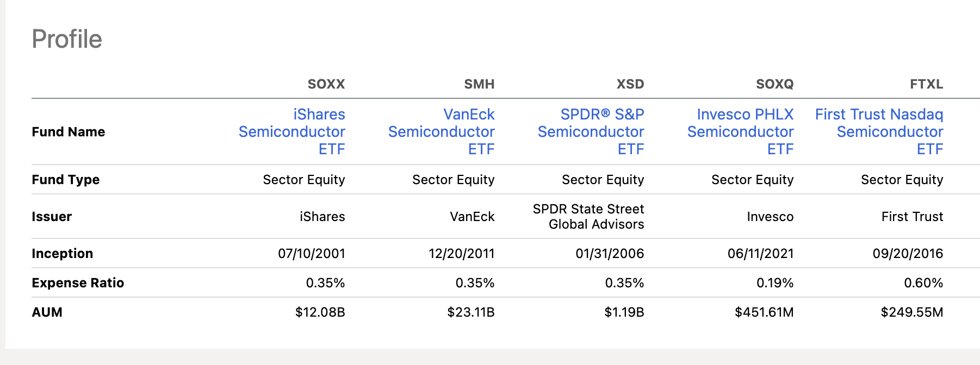The height and width of the screenshot is (365, 980).
Task: Click the SOXQ column header
Action: click(x=774, y=84)
